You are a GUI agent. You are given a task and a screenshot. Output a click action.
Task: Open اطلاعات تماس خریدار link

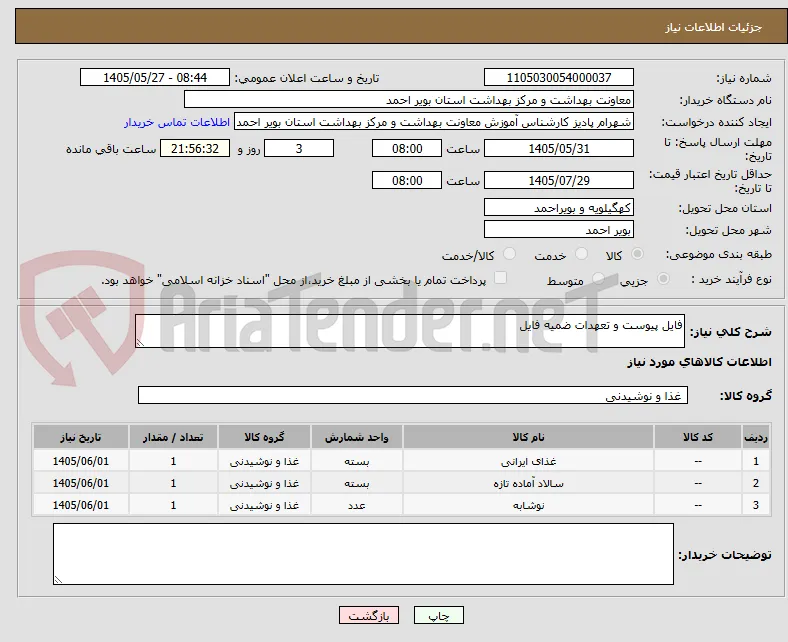[x=177, y=122]
